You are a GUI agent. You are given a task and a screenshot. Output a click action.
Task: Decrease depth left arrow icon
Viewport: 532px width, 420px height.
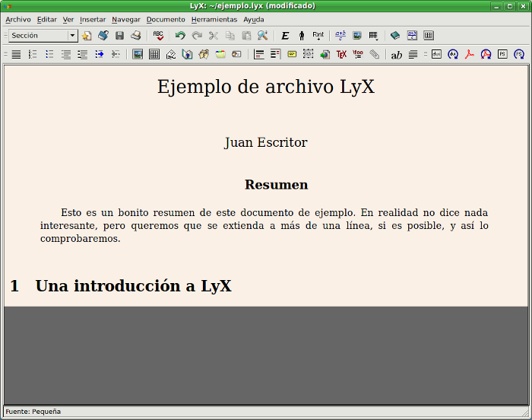(x=116, y=54)
